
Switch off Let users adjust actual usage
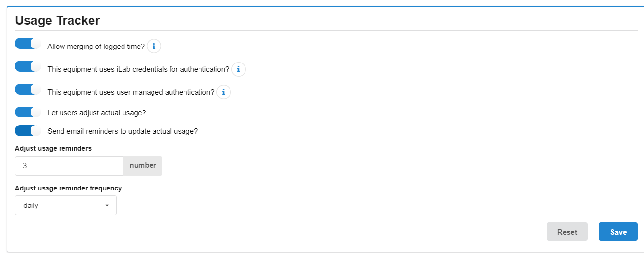(x=28, y=112)
